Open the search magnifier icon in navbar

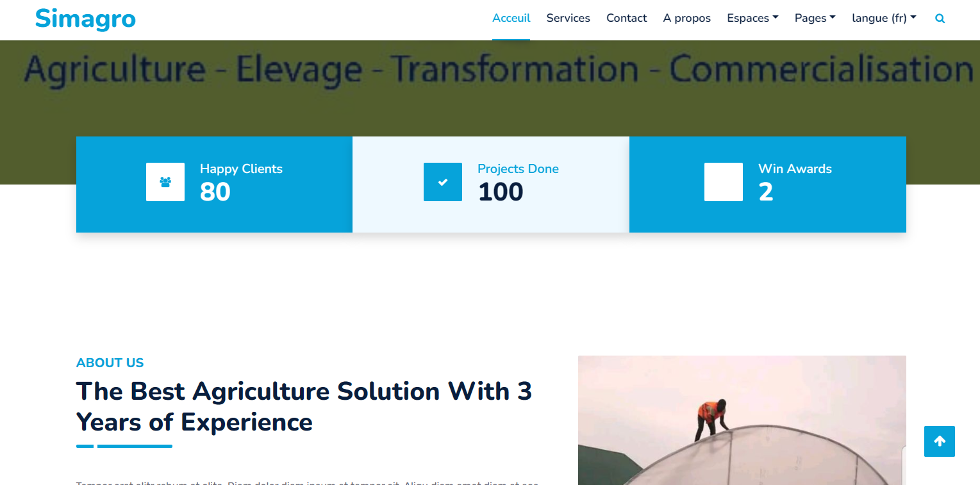940,19
